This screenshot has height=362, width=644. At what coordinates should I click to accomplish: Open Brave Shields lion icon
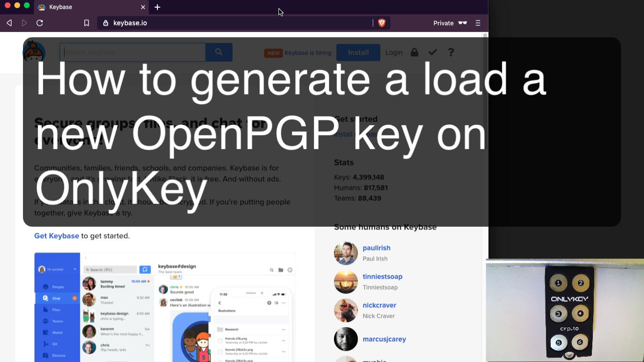click(x=381, y=23)
